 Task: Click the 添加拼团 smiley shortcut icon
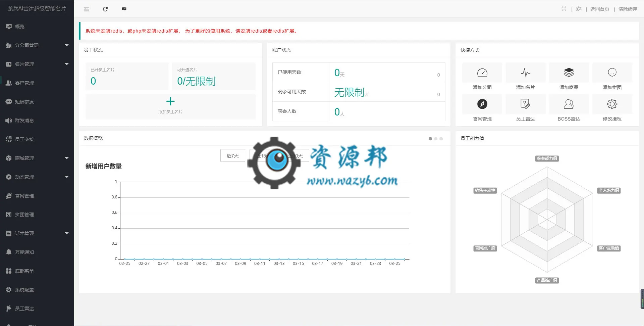(612, 73)
